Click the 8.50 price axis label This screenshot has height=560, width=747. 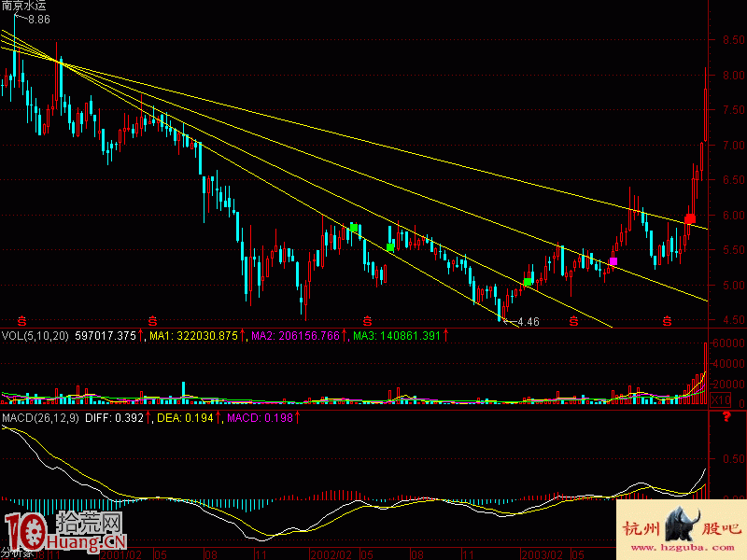click(733, 40)
